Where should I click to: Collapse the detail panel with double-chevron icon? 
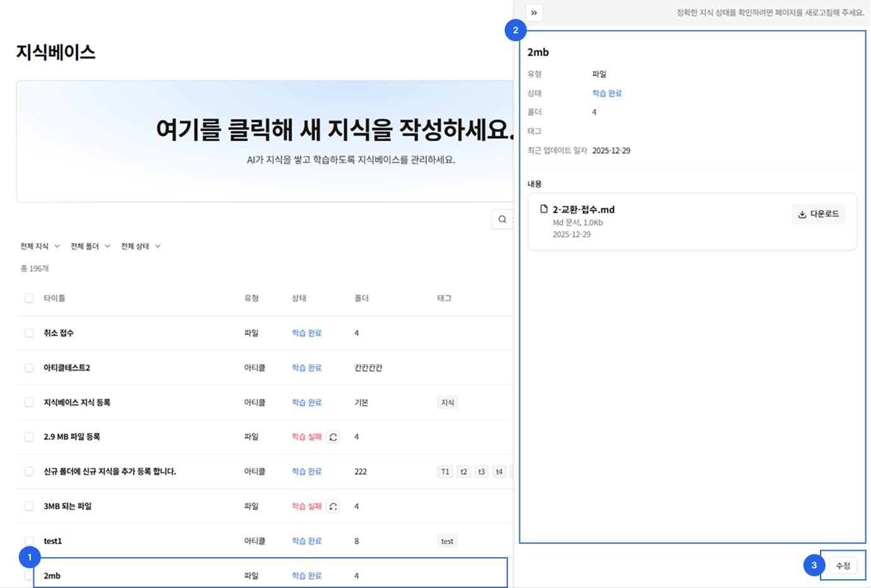coord(534,13)
